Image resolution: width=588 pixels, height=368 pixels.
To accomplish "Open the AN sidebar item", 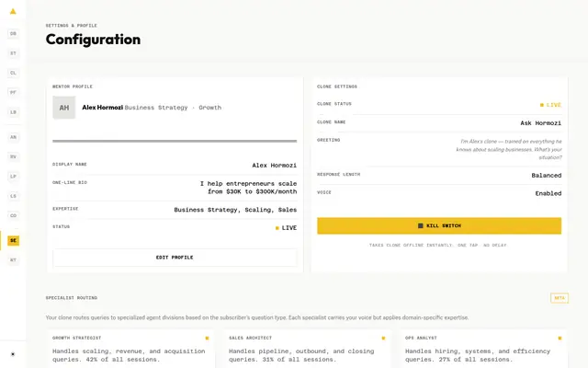I will pyautogui.click(x=13, y=137).
